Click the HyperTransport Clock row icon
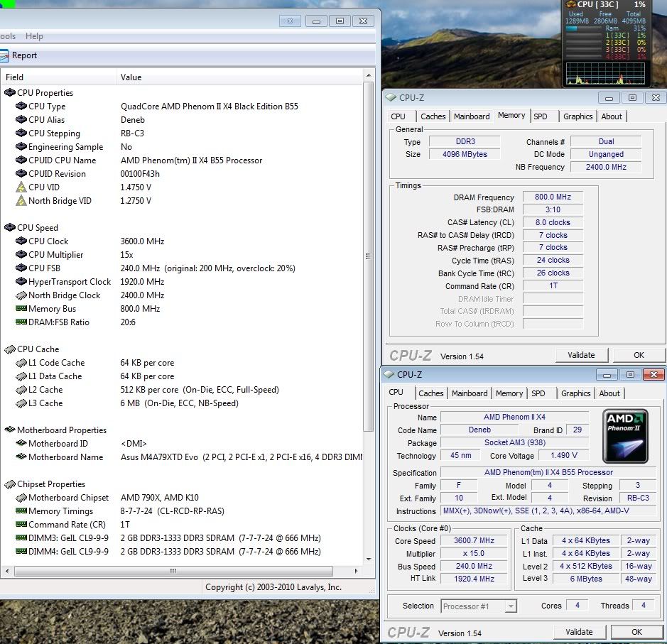 [x=21, y=281]
